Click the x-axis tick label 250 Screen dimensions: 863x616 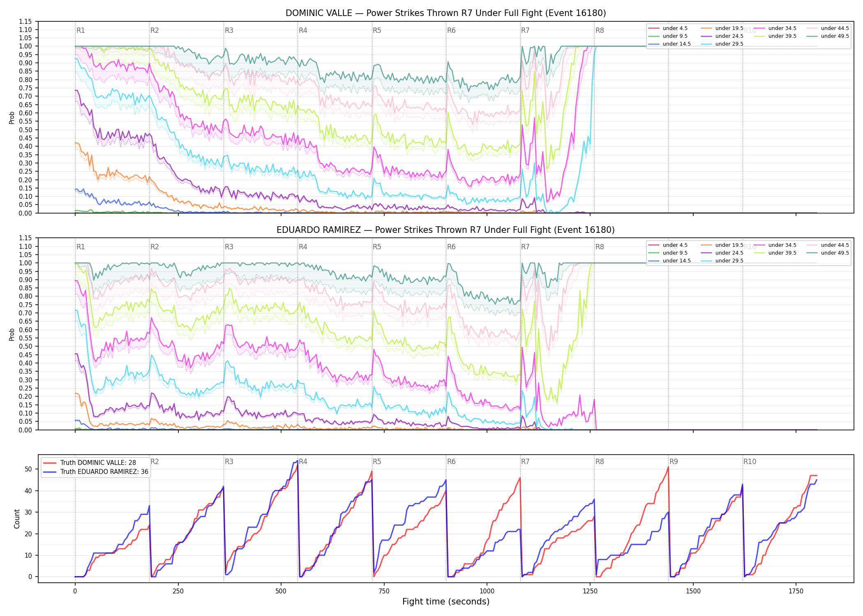coord(178,591)
